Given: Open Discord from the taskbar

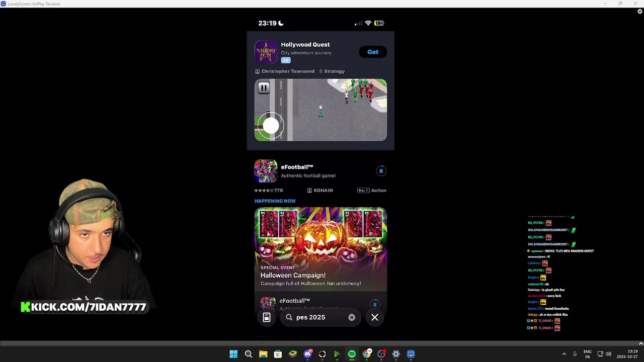Looking at the screenshot, I should point(307,354).
